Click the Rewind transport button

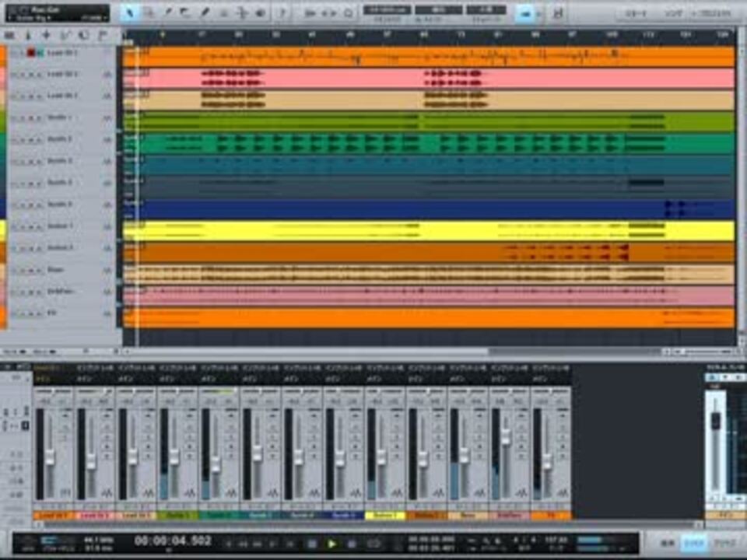243,544
